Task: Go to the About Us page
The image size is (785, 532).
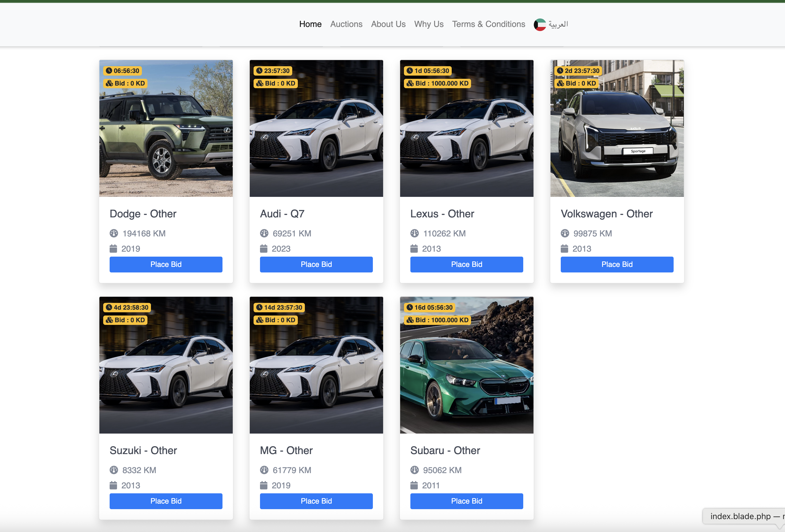Action: [x=388, y=24]
